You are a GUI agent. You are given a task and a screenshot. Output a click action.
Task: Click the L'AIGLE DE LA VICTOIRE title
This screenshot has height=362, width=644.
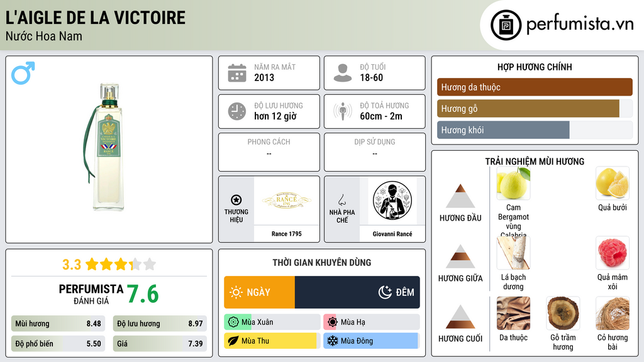(x=96, y=18)
